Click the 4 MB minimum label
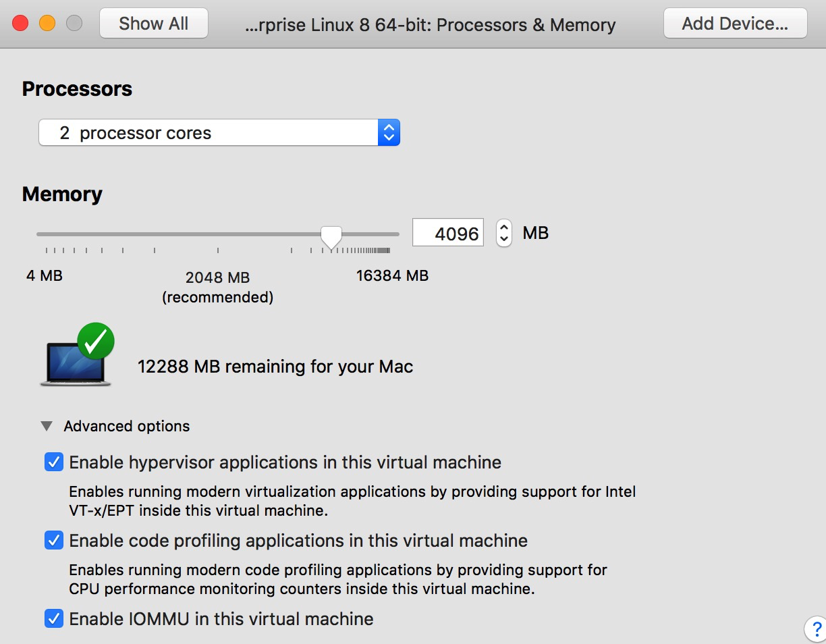Viewport: 826px width, 644px height. pos(45,275)
